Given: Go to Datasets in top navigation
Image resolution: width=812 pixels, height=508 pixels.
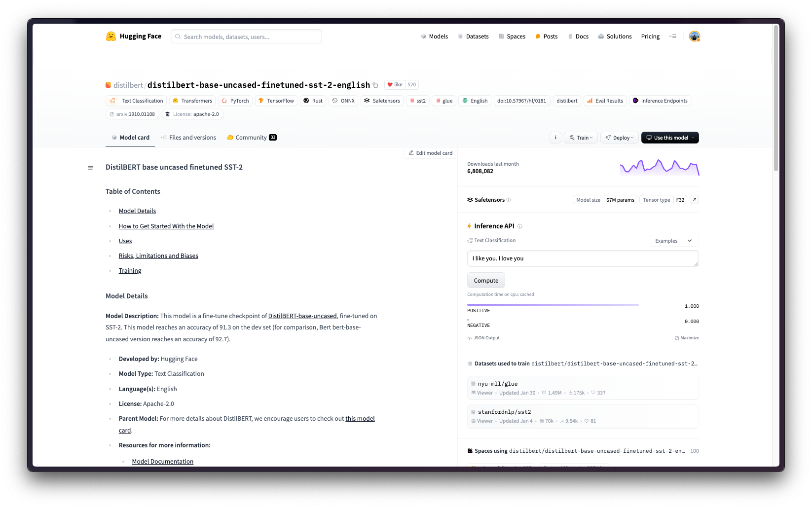Looking at the screenshot, I should point(473,36).
